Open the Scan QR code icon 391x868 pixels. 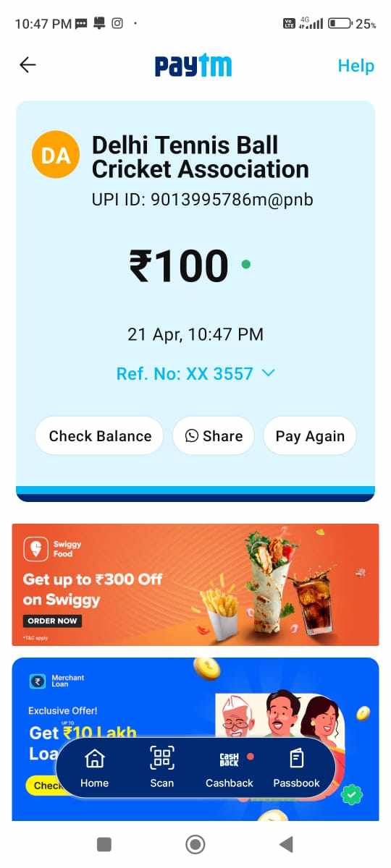click(x=161, y=759)
